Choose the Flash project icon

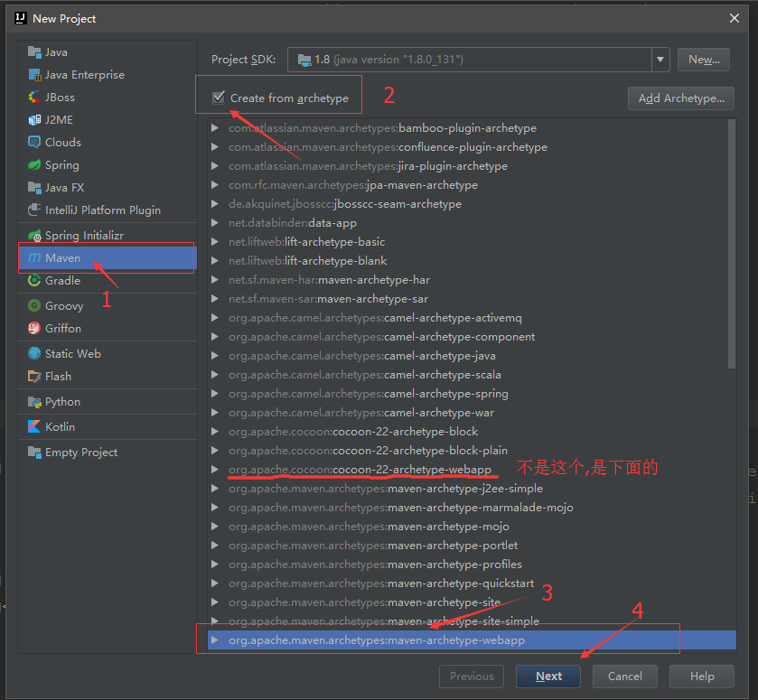[34, 376]
